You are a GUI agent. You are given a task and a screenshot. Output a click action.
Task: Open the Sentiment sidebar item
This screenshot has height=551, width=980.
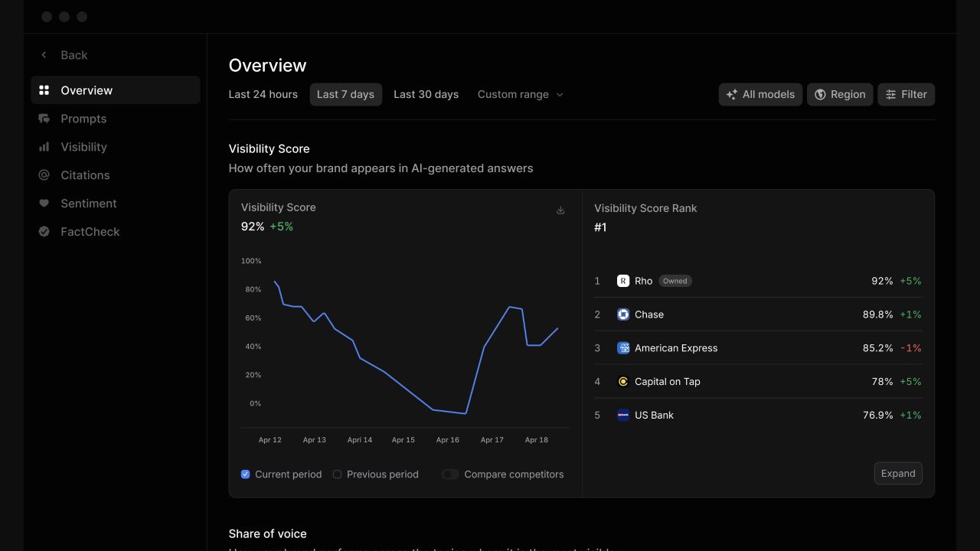[x=116, y=204]
